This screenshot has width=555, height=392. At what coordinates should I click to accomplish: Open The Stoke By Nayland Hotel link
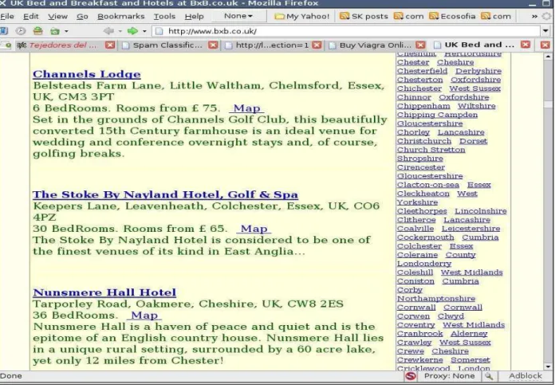[x=165, y=194]
